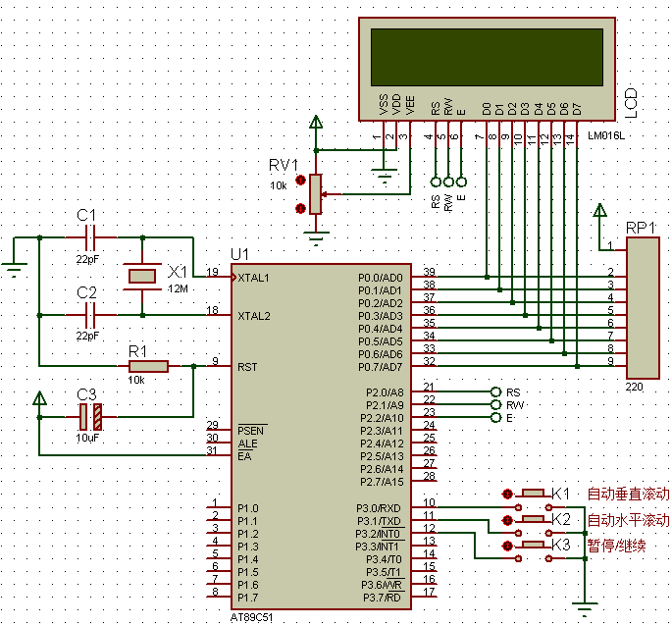The height and width of the screenshot is (626, 672).
Task: Click the RS terminal under LCD pin 4
Action: (436, 182)
